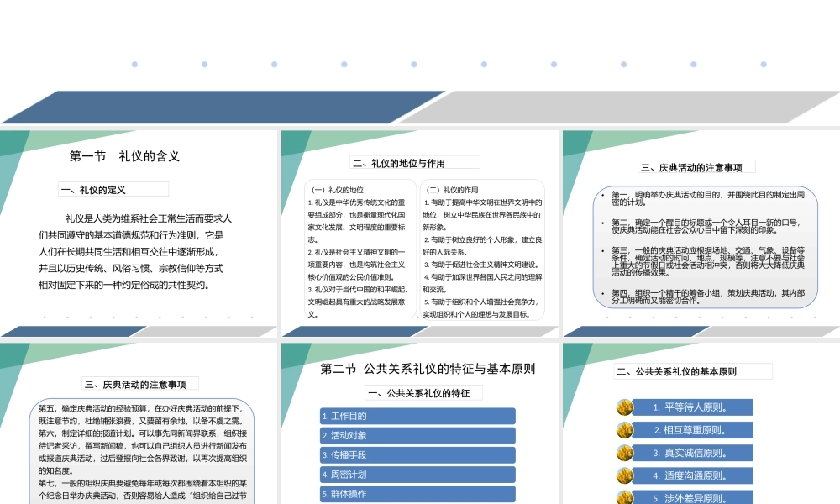
Task: Toggle the 5. 群体操作 list item
Action: [x=417, y=494]
